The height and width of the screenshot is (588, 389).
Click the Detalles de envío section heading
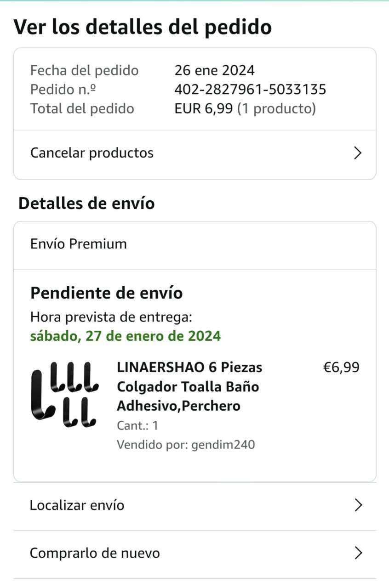coord(86,203)
